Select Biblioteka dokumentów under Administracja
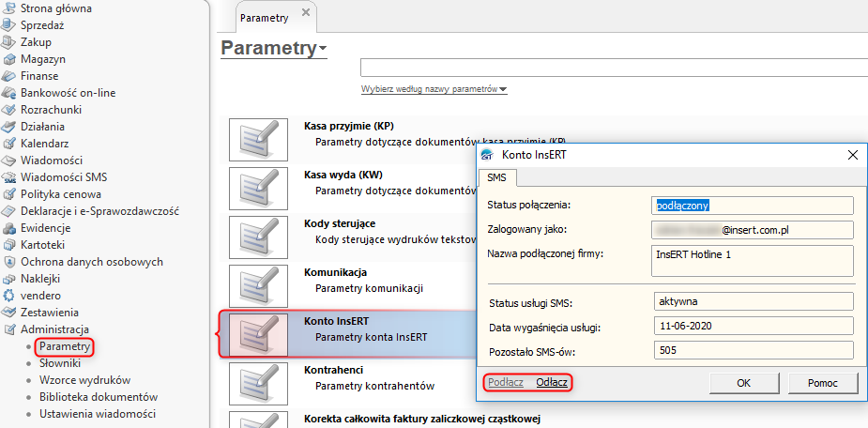 pos(99,397)
